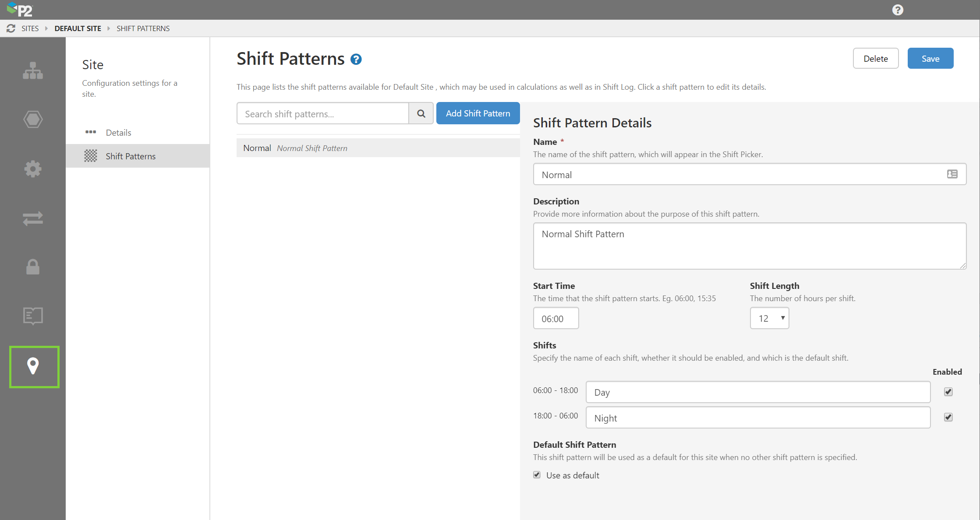Click the DEFAULT SITE breadcrumb
Viewport: 980px width, 520px height.
point(78,28)
